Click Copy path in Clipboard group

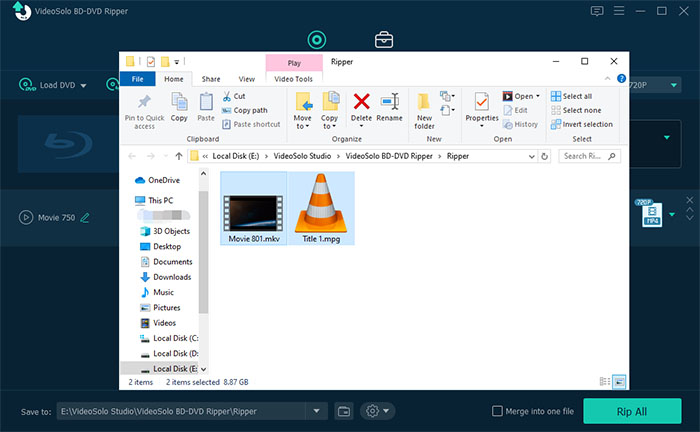tap(245, 110)
